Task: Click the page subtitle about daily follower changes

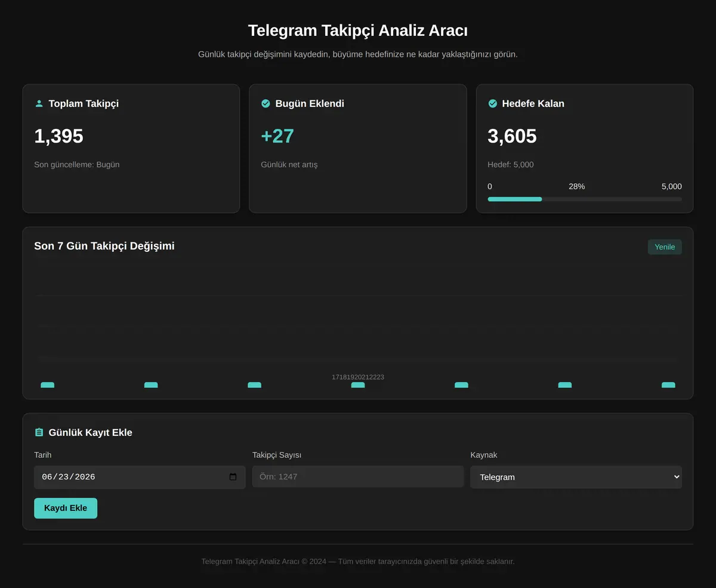Action: tap(358, 54)
